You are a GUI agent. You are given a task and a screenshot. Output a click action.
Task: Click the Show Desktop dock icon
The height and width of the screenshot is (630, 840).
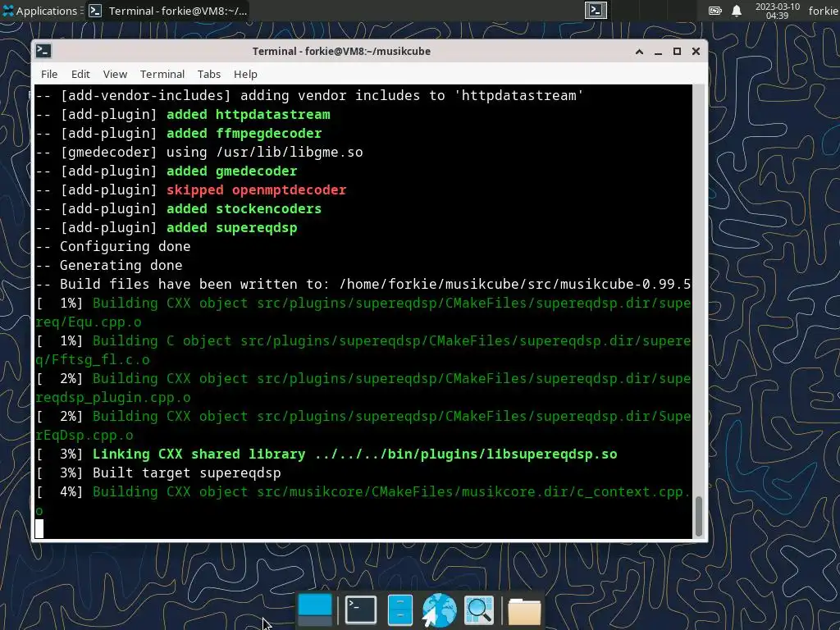[314, 609]
